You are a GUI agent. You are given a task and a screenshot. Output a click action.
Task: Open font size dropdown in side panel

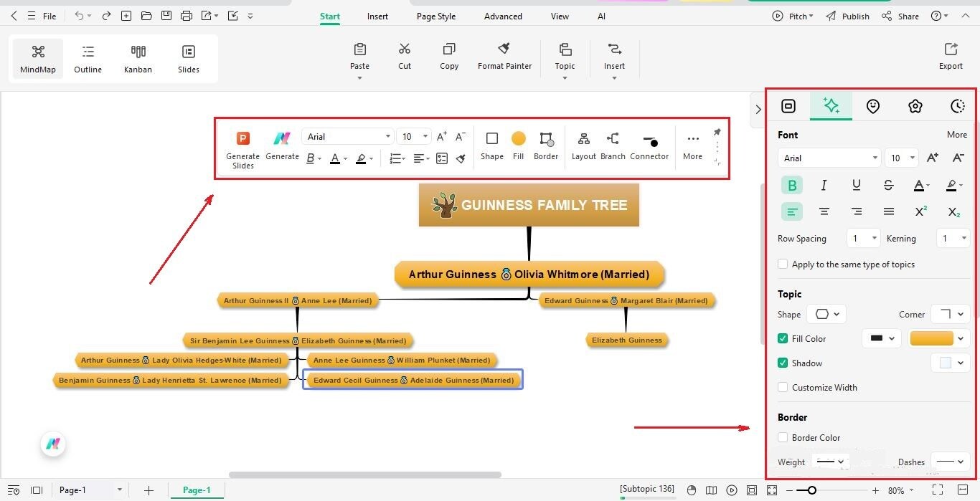click(x=901, y=158)
